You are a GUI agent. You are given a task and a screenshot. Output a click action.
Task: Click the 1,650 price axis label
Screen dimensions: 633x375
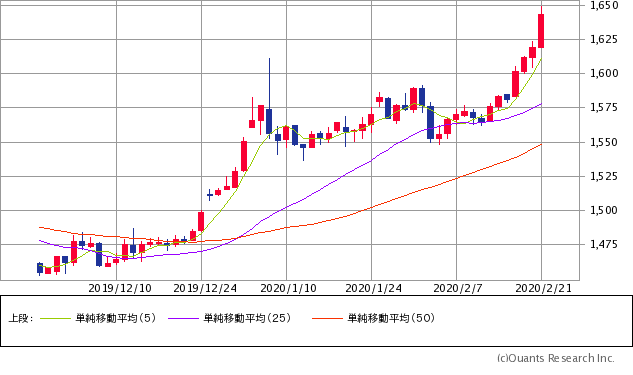coord(604,5)
